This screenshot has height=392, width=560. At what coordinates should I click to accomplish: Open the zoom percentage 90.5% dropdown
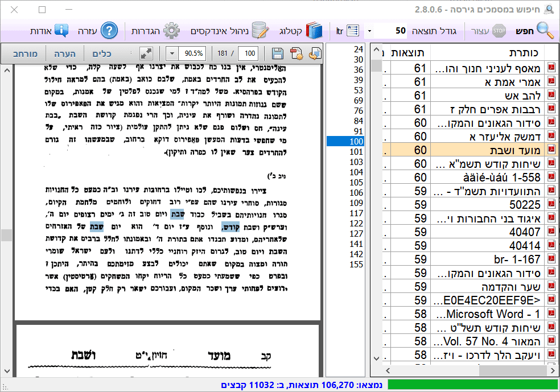pos(172,53)
